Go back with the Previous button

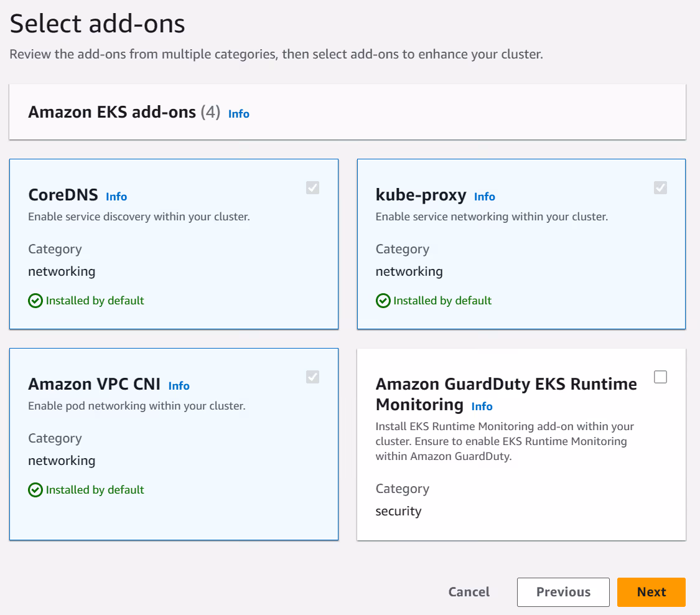pos(563,592)
